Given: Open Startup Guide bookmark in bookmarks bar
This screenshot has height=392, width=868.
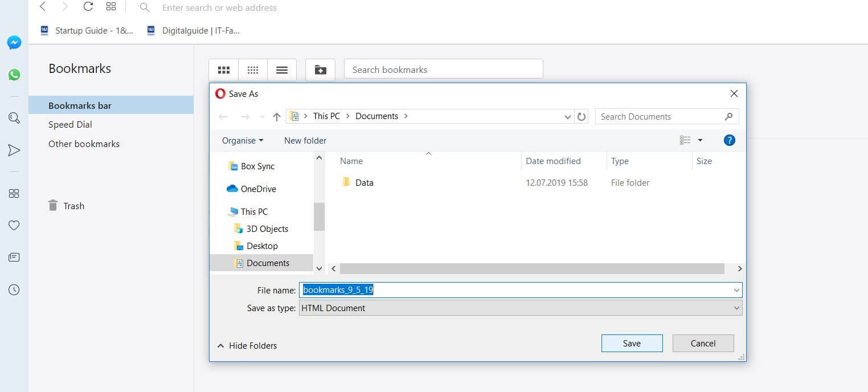Looking at the screenshot, I should coord(87,30).
